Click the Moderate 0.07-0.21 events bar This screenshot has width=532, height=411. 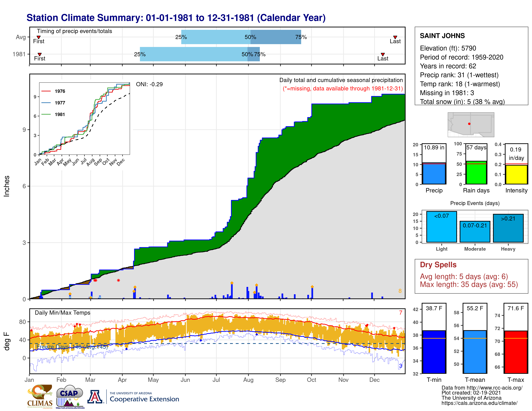475,232
